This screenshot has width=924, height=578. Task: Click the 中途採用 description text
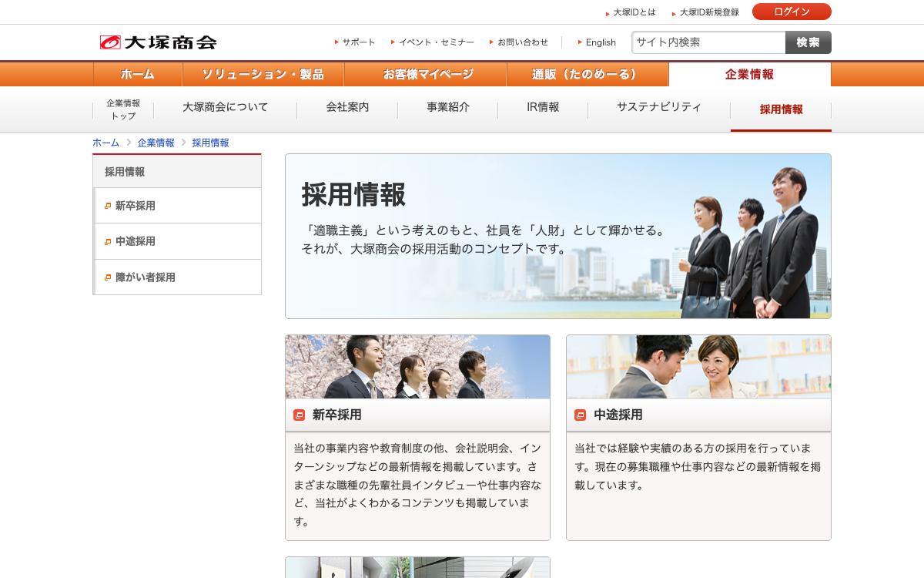(x=698, y=467)
